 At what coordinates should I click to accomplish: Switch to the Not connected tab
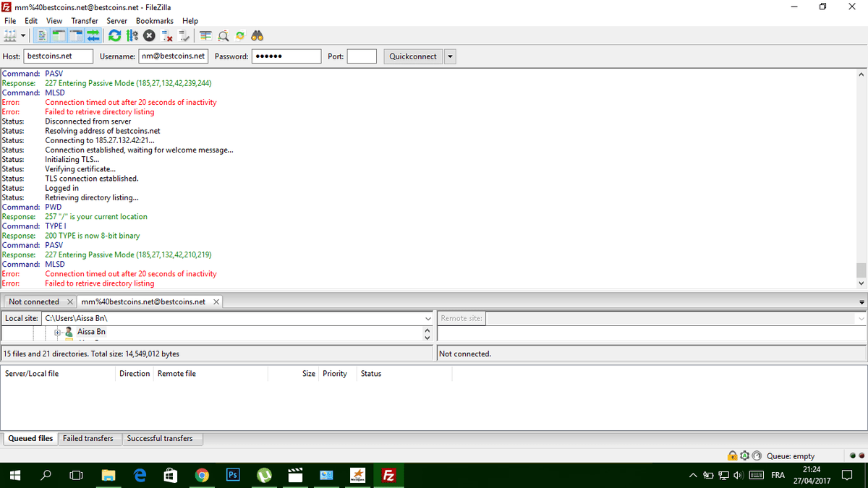[34, 301]
